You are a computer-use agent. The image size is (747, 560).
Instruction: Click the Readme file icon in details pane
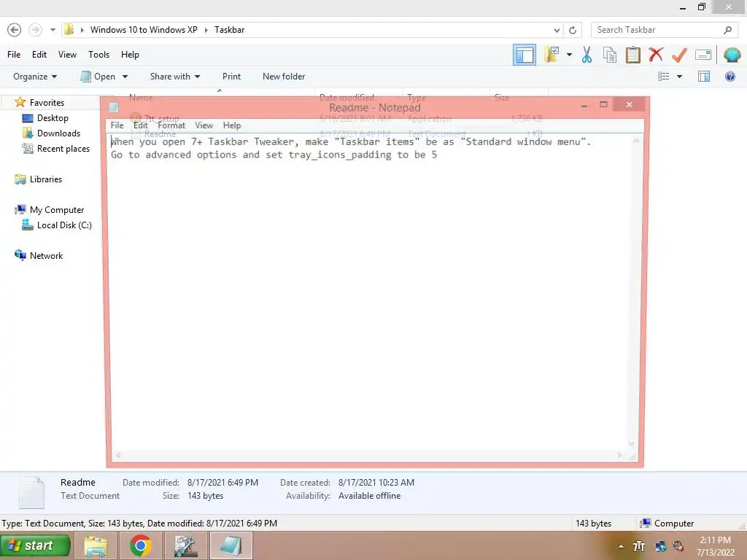31,492
